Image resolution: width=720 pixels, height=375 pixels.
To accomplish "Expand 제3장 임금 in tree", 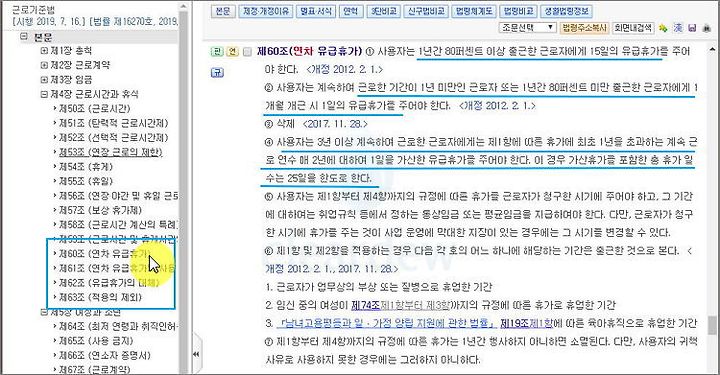I will pyautogui.click(x=44, y=79).
